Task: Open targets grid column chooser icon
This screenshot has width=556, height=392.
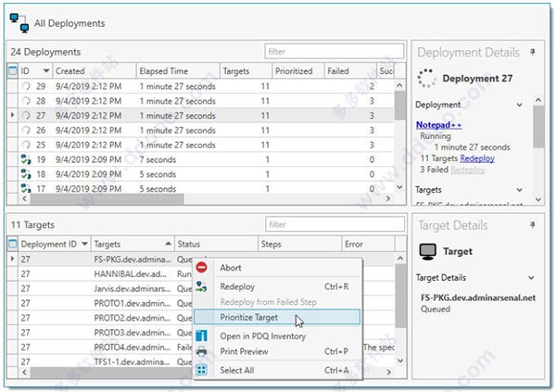Action: pyautogui.click(x=12, y=244)
